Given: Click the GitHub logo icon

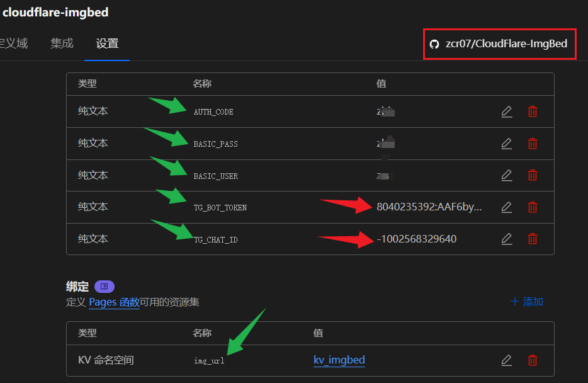Looking at the screenshot, I should tap(434, 44).
